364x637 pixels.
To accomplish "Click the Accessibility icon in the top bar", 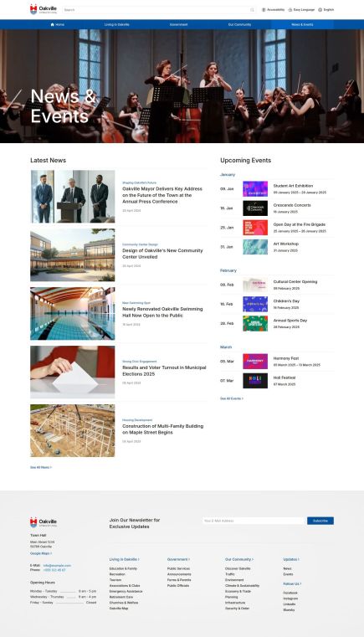I will click(x=264, y=10).
